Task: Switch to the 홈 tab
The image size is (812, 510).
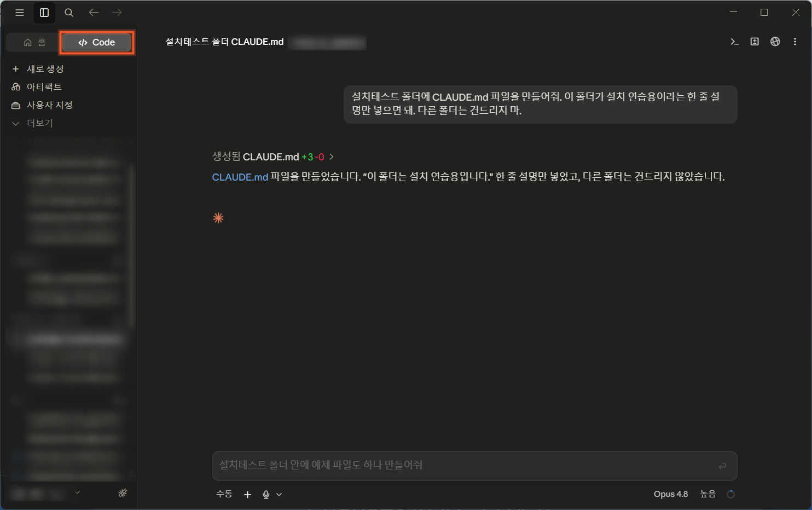Action: 34,42
